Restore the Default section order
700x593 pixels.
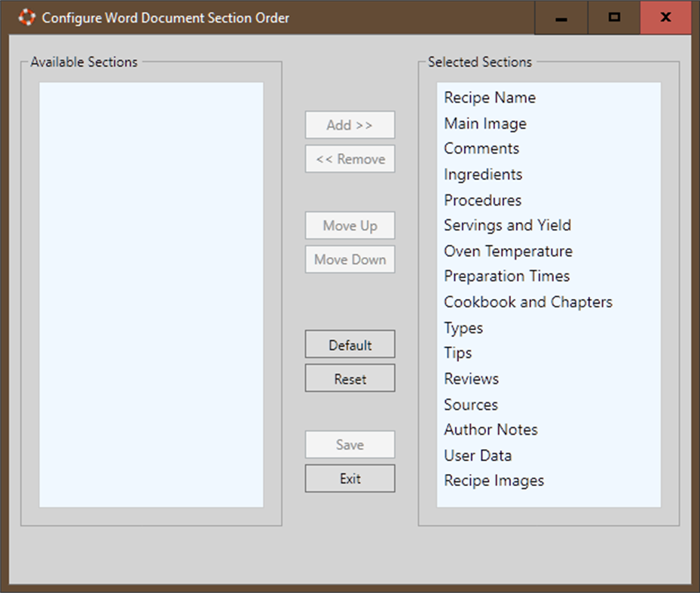click(350, 344)
